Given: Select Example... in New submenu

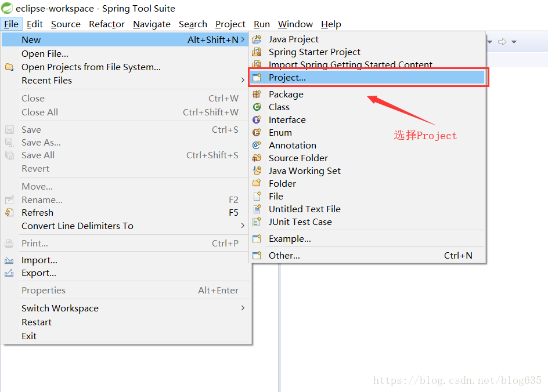Looking at the screenshot, I should coord(367,239).
